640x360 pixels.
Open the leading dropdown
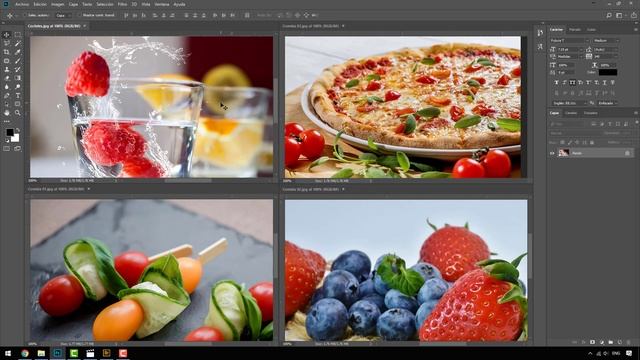point(606,49)
